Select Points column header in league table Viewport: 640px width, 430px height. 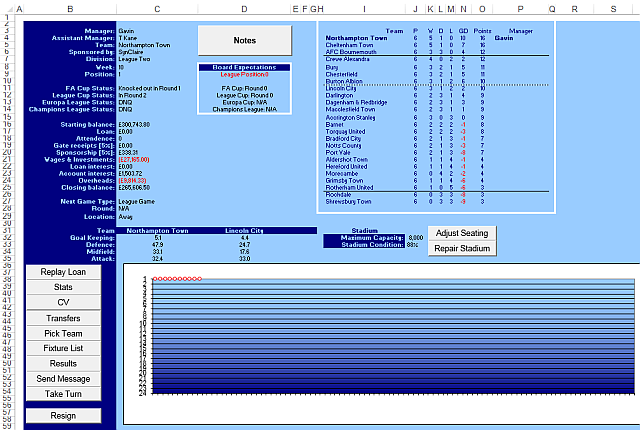coord(482,31)
